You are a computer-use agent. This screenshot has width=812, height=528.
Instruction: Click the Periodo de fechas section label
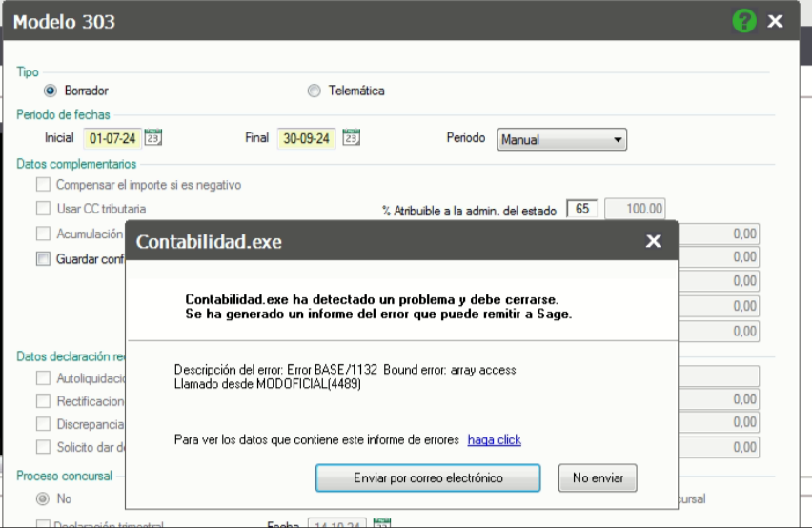click(x=63, y=114)
